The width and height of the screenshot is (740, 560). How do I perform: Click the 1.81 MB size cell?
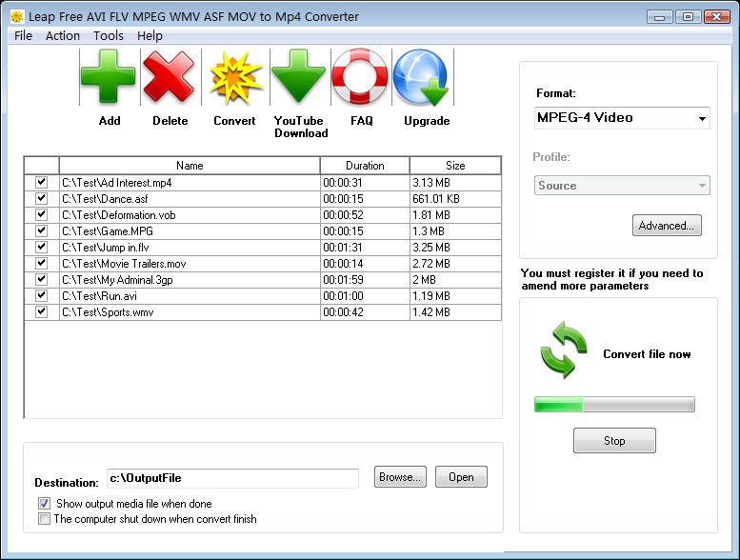pyautogui.click(x=455, y=215)
